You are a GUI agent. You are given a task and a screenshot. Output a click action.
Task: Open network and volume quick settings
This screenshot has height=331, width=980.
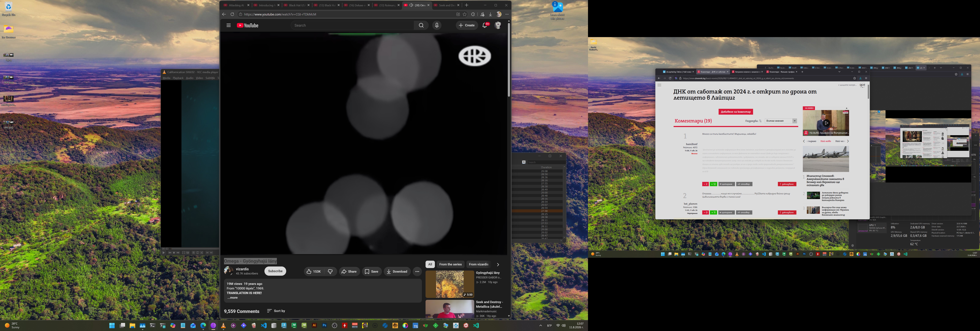561,326
